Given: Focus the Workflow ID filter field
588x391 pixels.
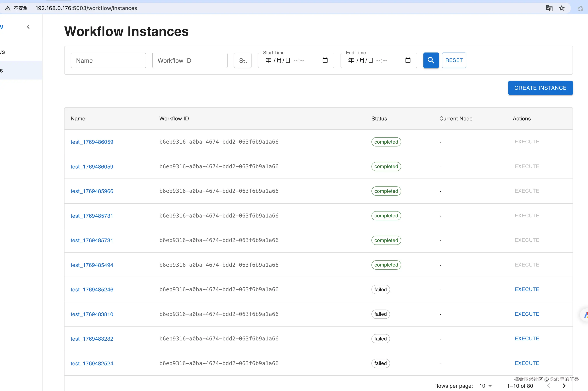Looking at the screenshot, I should (x=190, y=60).
